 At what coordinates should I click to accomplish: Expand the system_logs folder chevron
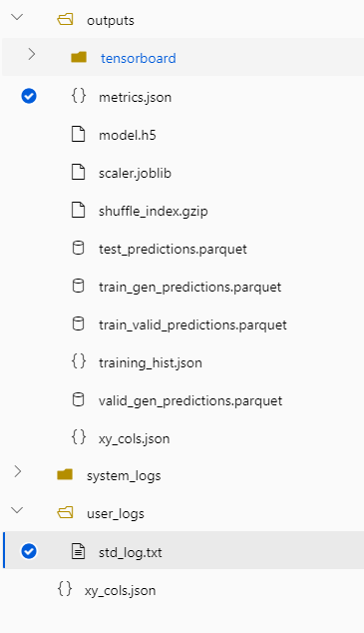pos(18,471)
